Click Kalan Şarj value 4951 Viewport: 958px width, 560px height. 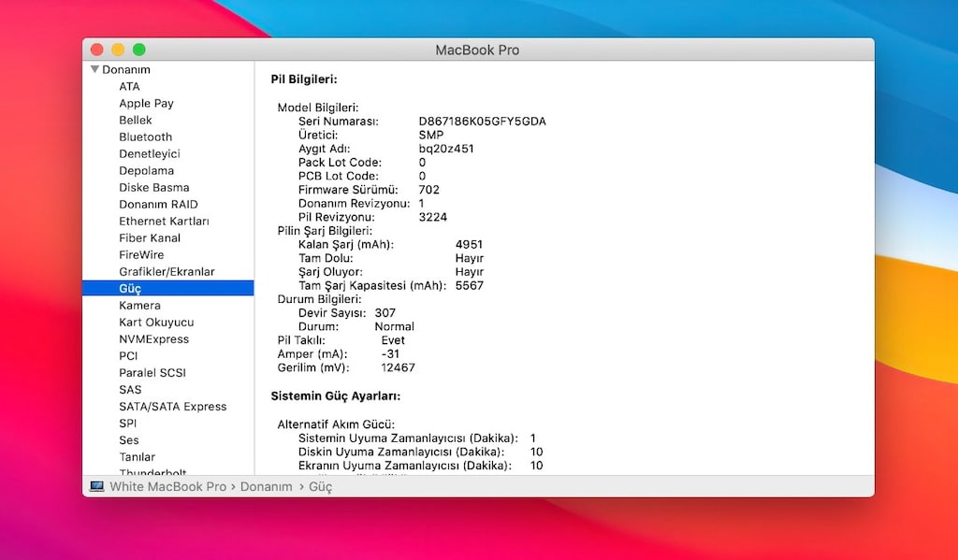[x=469, y=244]
